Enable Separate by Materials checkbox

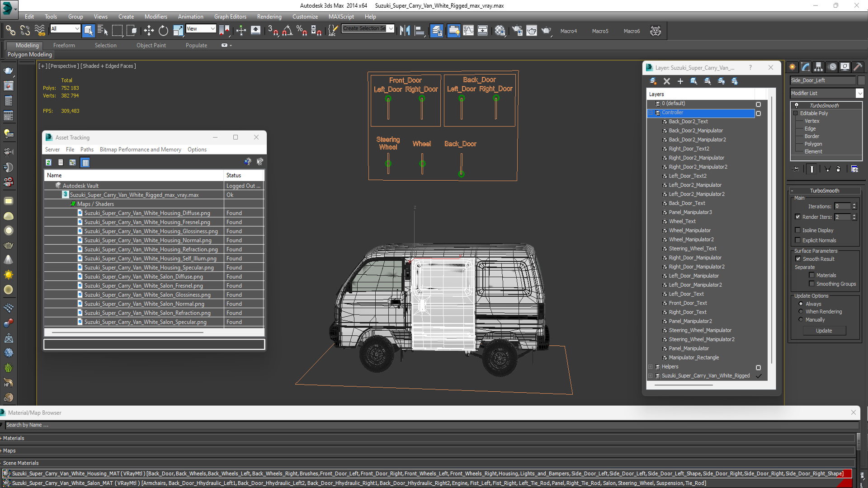812,275
